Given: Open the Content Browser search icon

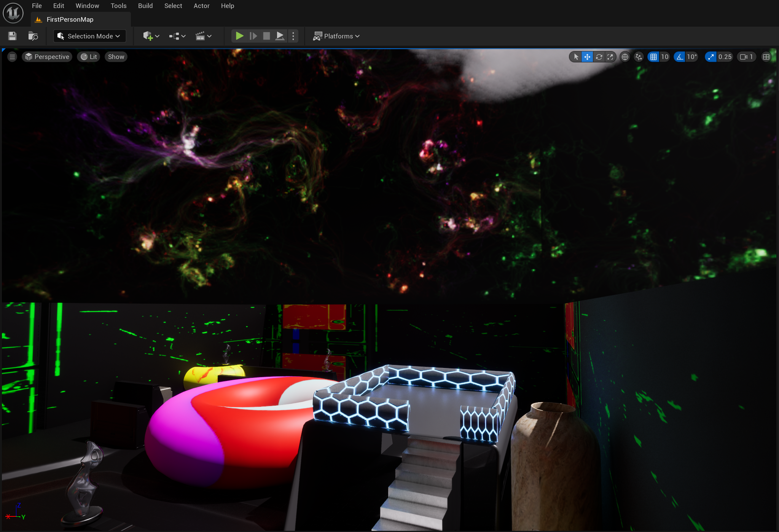Looking at the screenshot, I should coord(33,36).
